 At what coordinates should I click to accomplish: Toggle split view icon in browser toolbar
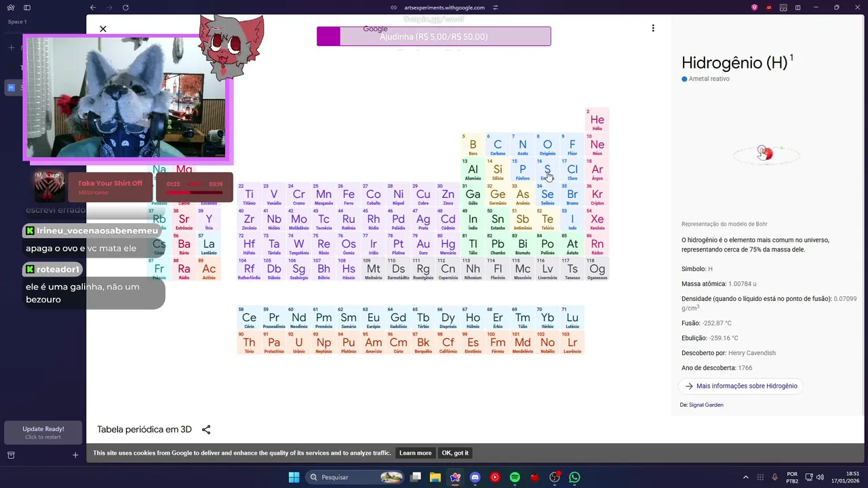point(797,7)
